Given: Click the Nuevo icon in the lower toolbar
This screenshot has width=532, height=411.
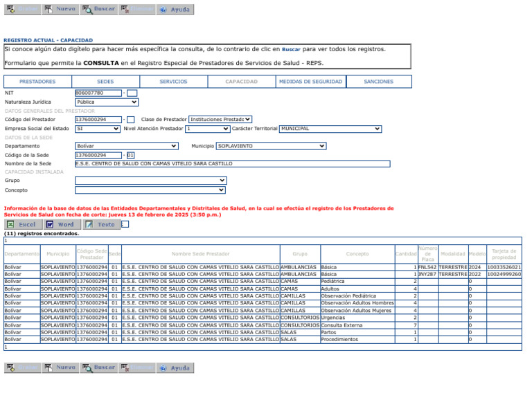Looking at the screenshot, I should pyautogui.click(x=61, y=367).
